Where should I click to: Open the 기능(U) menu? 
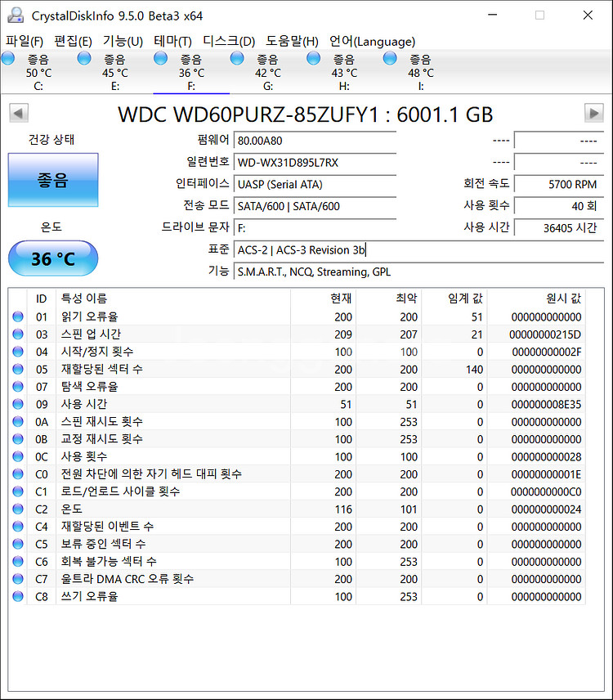[123, 42]
